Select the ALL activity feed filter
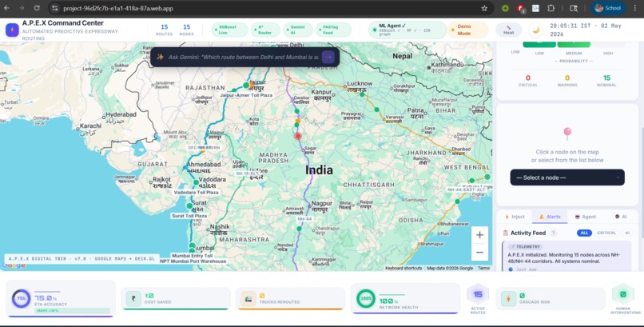Image resolution: width=644 pixels, height=327 pixels. pos(584,233)
